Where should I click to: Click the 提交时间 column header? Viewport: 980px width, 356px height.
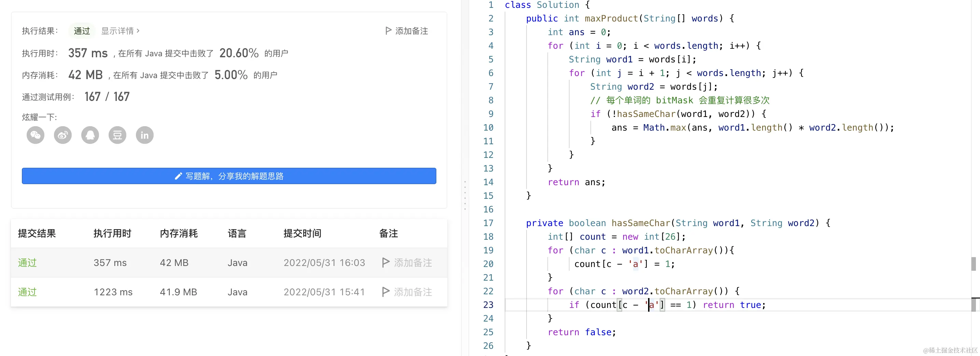pos(303,233)
